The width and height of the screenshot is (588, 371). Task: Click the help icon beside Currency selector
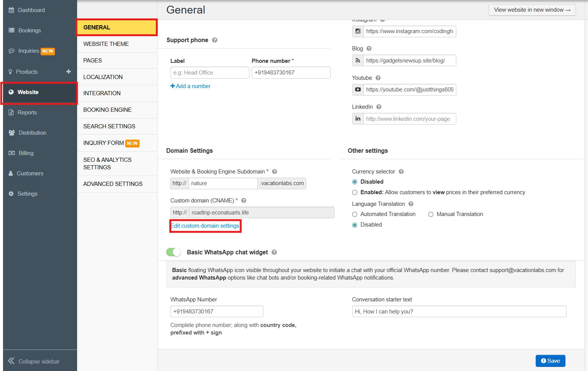click(x=401, y=172)
